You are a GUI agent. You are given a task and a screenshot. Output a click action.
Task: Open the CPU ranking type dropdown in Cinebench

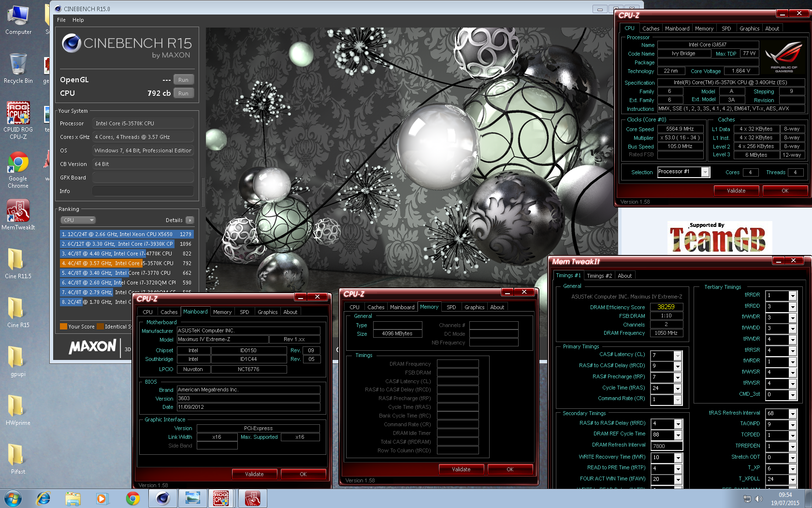pyautogui.click(x=78, y=220)
